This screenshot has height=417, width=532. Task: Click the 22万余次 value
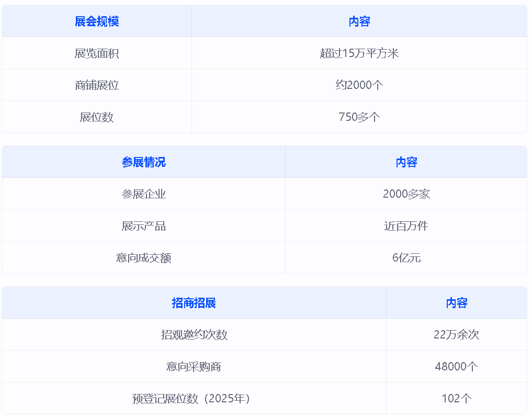tap(456, 335)
